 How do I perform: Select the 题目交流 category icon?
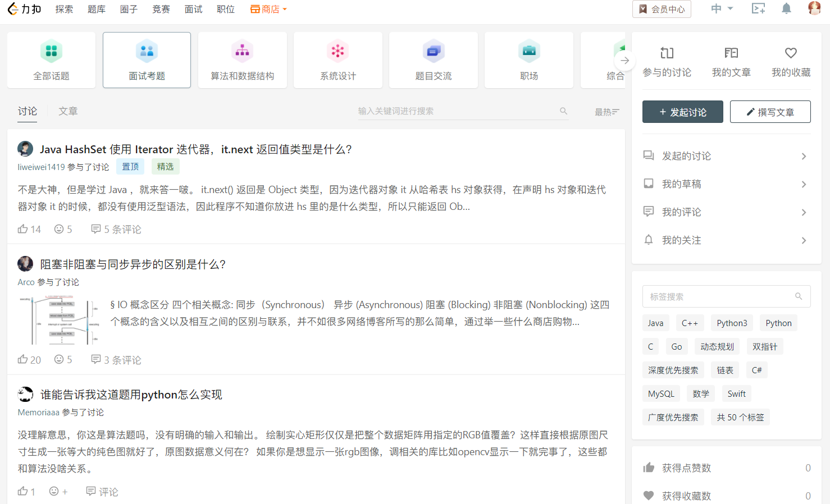pyautogui.click(x=433, y=52)
